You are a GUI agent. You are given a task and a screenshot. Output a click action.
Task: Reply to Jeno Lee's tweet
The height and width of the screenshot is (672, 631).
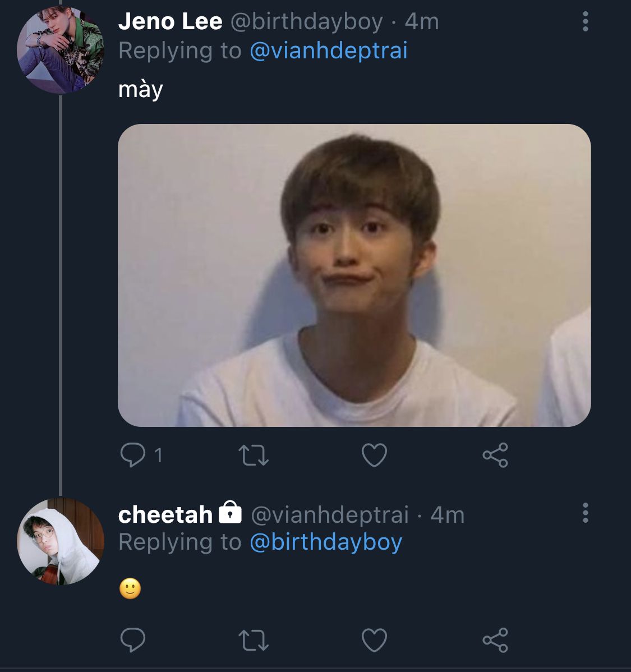pyautogui.click(x=133, y=455)
